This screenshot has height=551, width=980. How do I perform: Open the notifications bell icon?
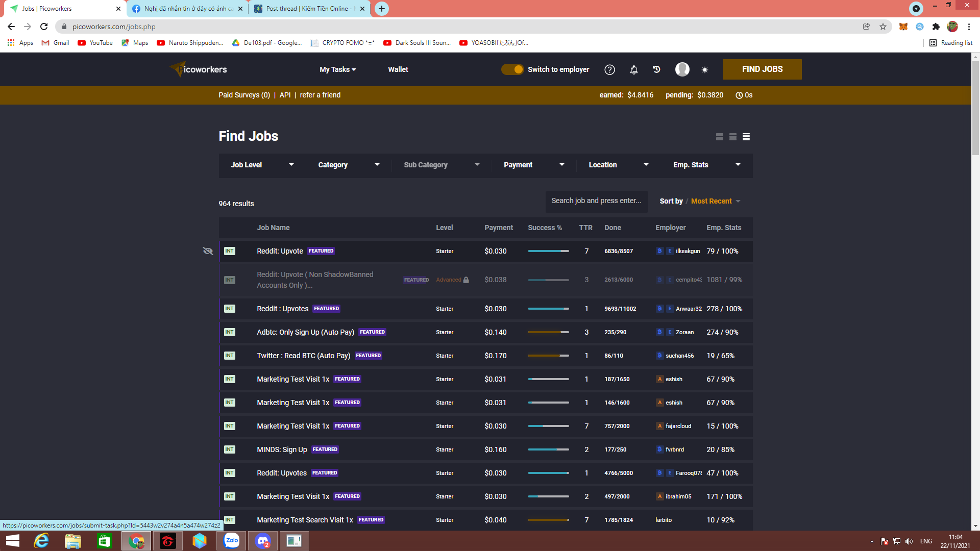[633, 70]
